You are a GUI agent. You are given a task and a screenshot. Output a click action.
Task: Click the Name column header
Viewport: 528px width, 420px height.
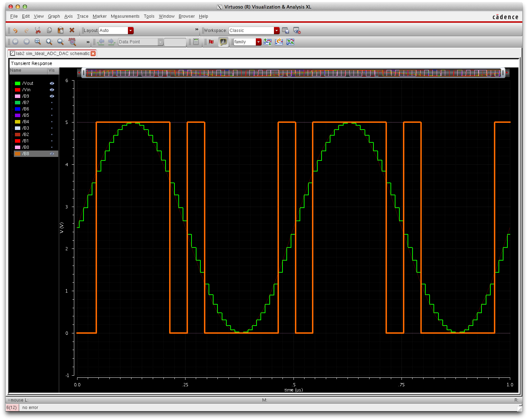[x=16, y=70]
